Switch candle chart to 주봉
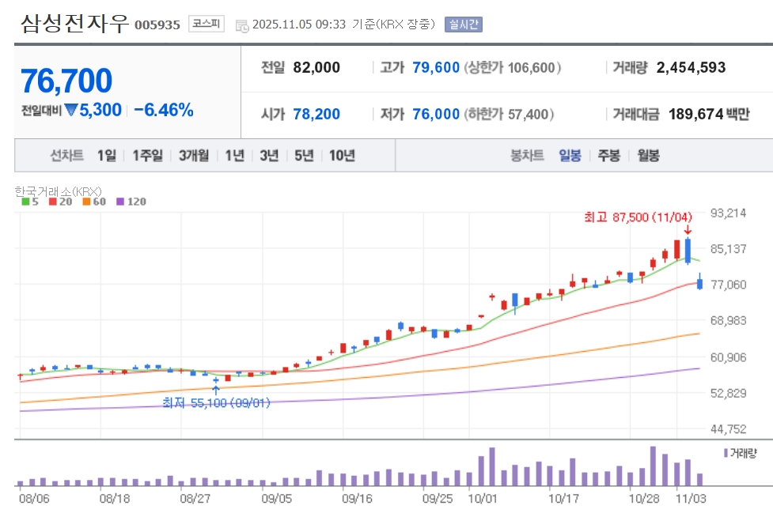The height and width of the screenshot is (532, 773). (608, 156)
